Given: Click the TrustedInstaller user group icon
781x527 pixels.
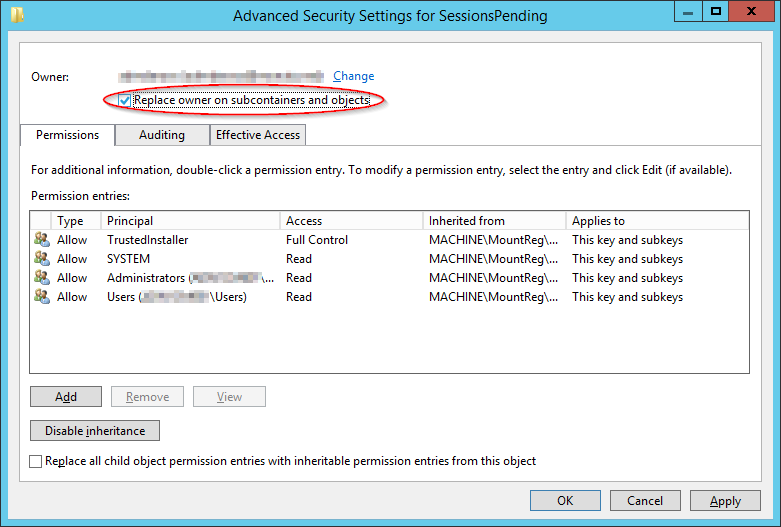Looking at the screenshot, I should [42, 240].
